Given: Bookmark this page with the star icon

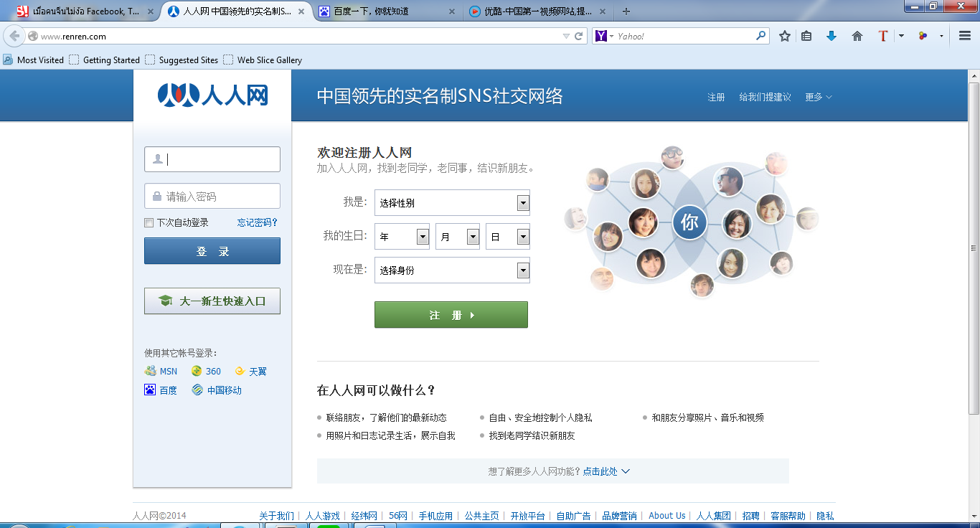Looking at the screenshot, I should (785, 36).
